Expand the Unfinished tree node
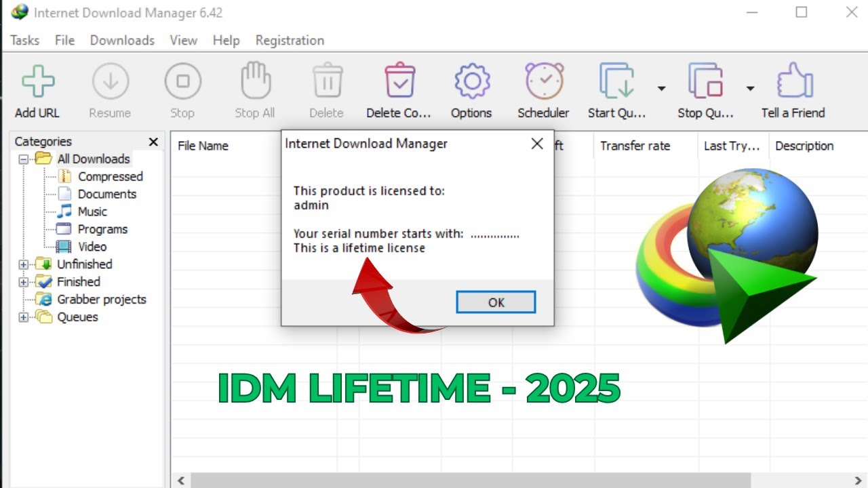The height and width of the screenshot is (488, 868). pyautogui.click(x=24, y=264)
